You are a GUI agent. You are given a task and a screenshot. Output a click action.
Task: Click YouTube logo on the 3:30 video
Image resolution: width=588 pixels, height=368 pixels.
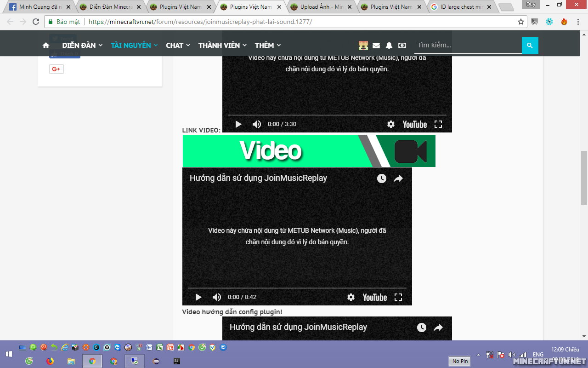click(415, 124)
